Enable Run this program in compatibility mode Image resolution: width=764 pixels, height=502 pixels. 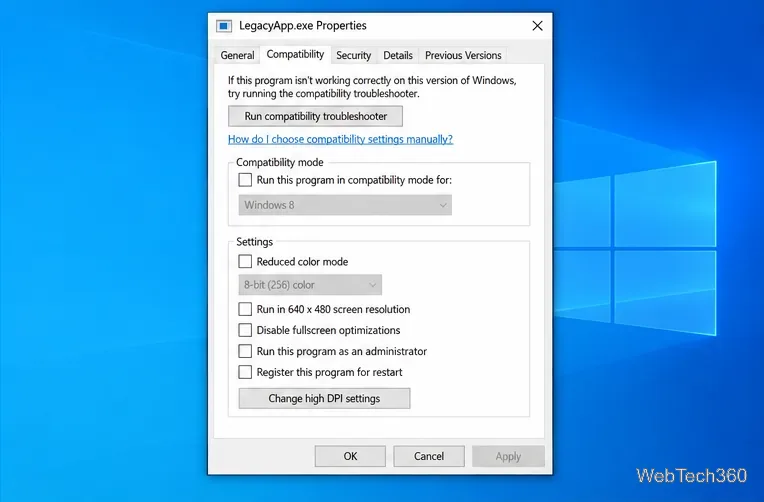(245, 180)
